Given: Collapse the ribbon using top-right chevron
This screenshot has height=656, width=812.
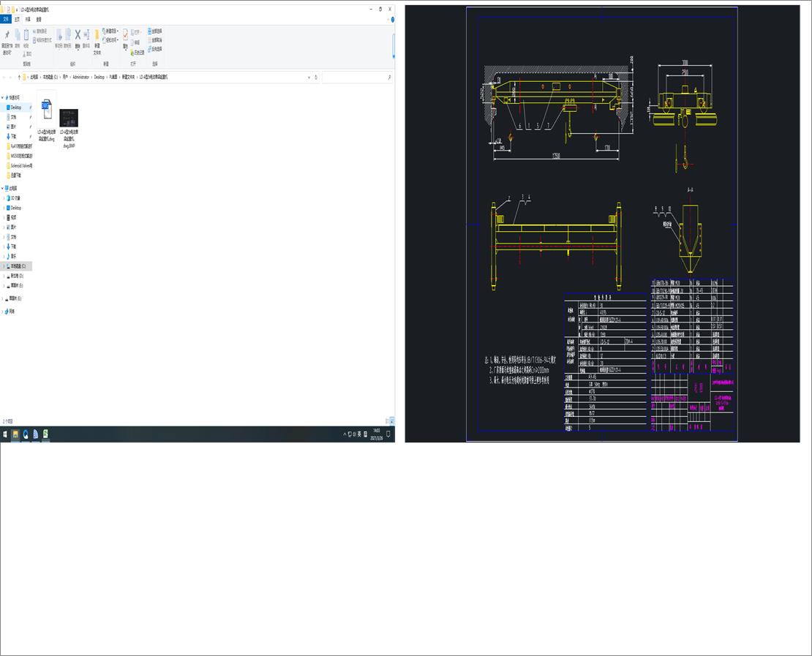Looking at the screenshot, I should tap(388, 20).
